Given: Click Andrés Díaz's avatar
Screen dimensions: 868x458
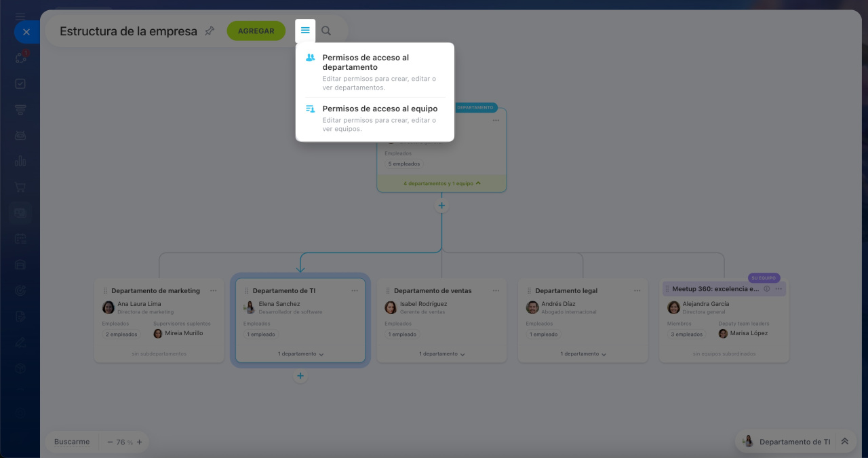Looking at the screenshot, I should click(x=532, y=307).
